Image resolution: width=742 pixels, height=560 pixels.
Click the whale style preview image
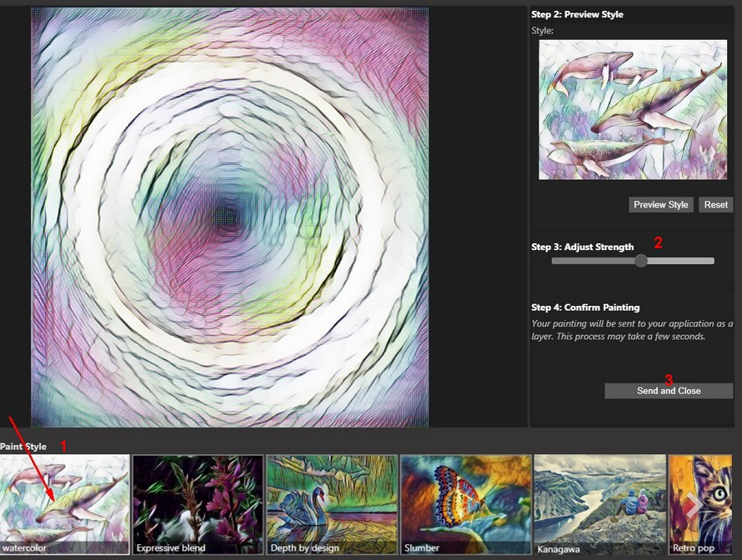pyautogui.click(x=633, y=110)
